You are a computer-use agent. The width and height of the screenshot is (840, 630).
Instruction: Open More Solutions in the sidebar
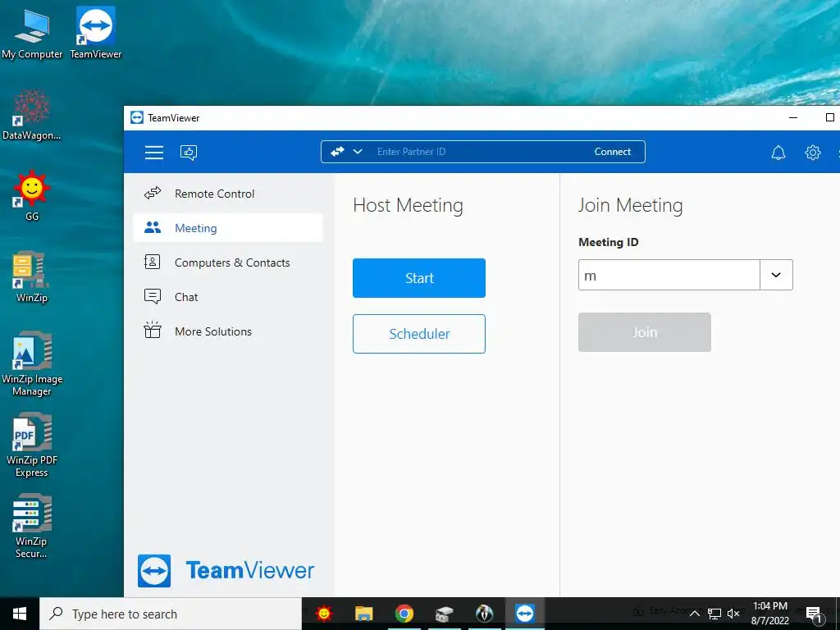[x=228, y=331]
